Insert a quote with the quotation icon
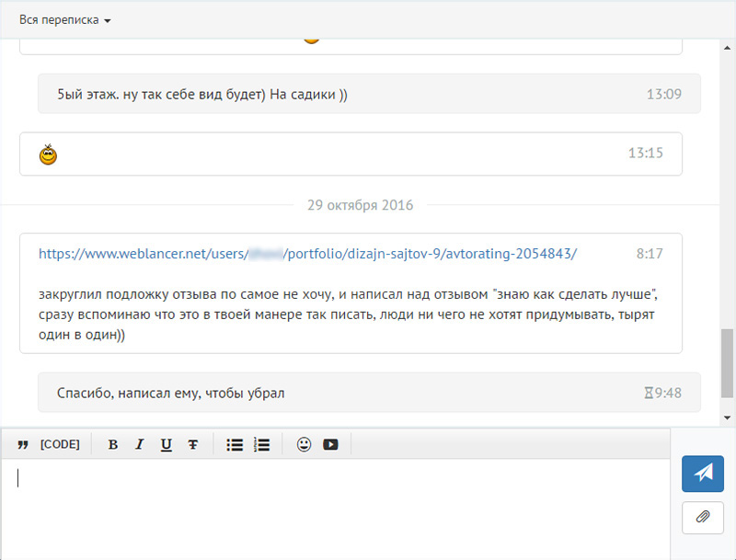Screen dimensions: 736x560 (22, 445)
